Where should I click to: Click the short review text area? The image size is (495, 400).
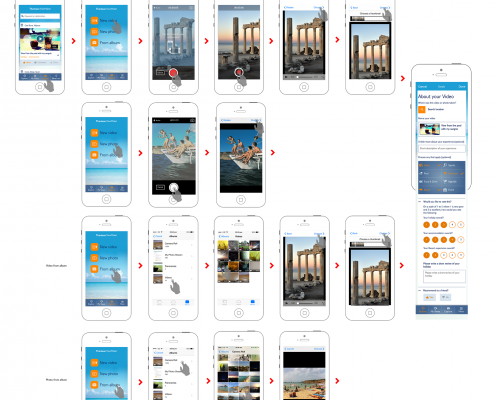[x=444, y=276]
